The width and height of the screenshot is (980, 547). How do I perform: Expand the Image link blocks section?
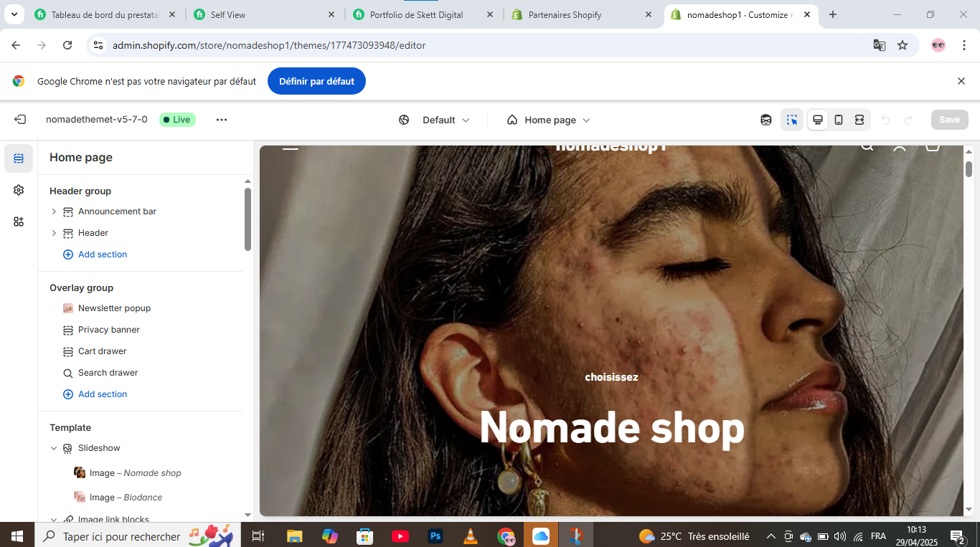(x=54, y=519)
